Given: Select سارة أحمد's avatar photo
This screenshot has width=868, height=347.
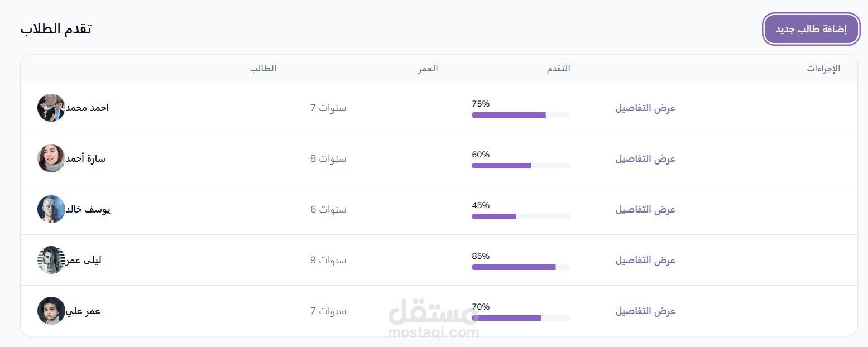Looking at the screenshot, I should click(x=51, y=158).
